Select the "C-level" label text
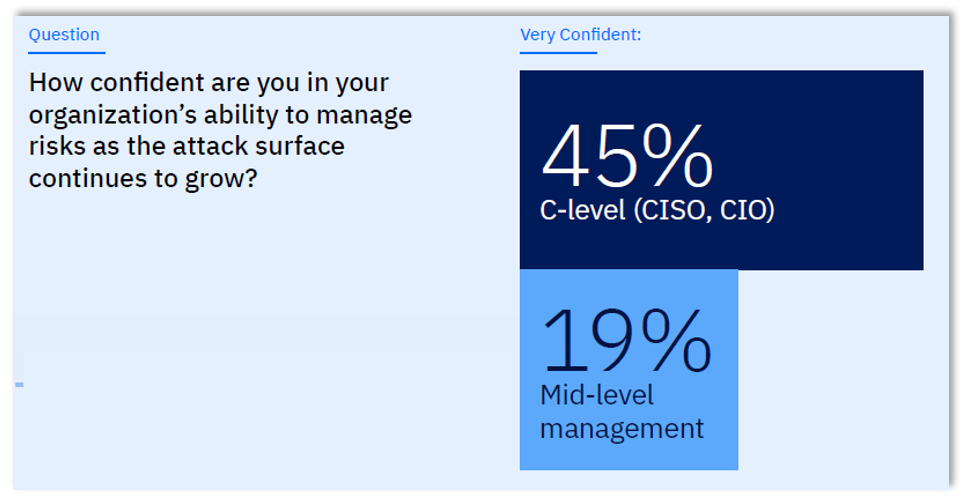Screen dimensions: 964x503 (582, 211)
